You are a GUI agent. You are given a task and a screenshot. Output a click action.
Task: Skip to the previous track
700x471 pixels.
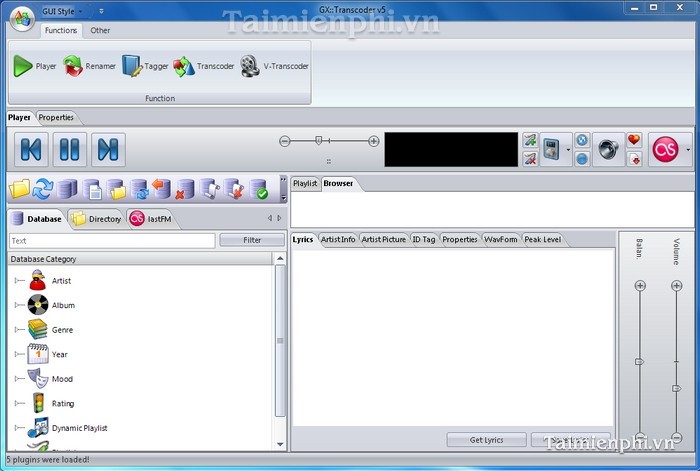31,150
